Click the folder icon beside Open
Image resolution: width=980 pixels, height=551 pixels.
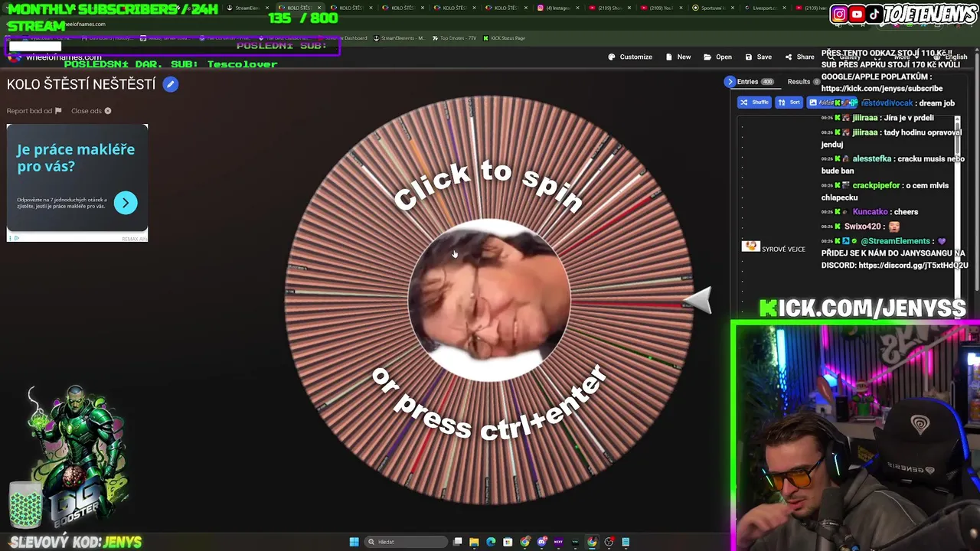click(x=707, y=57)
